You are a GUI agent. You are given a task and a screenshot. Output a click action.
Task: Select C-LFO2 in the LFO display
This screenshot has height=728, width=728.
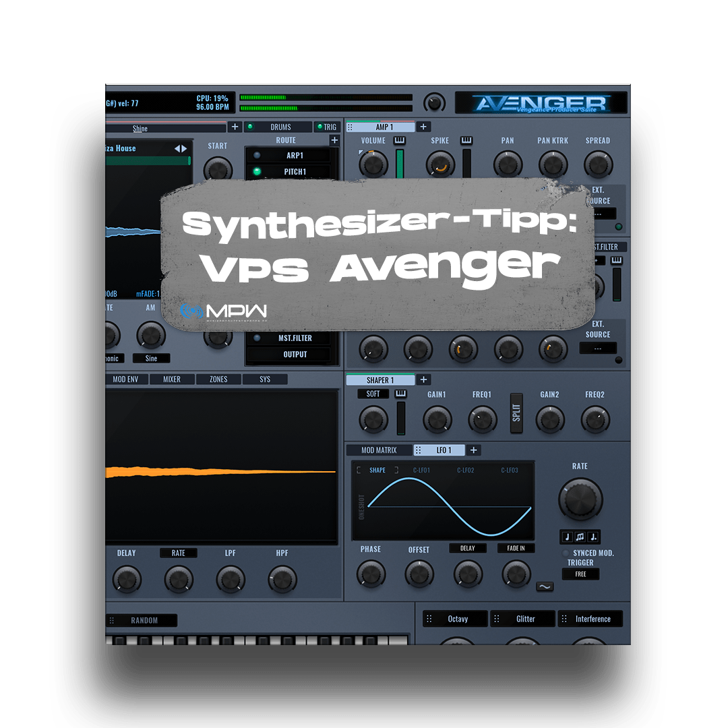466,471
